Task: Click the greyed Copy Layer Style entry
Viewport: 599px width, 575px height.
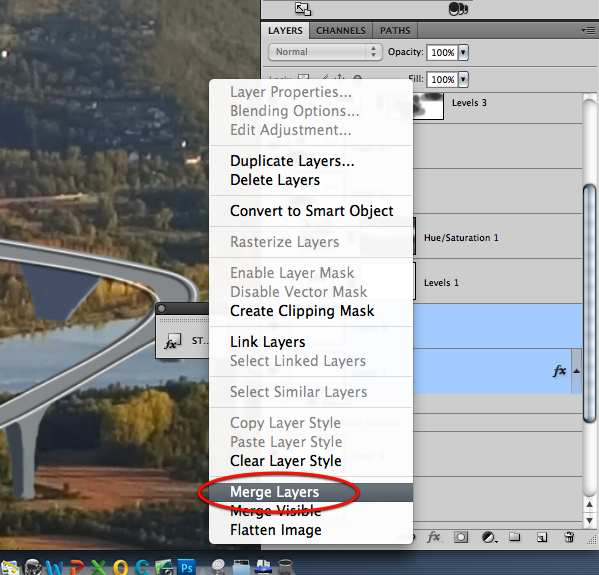Action: pyautogui.click(x=311, y=423)
